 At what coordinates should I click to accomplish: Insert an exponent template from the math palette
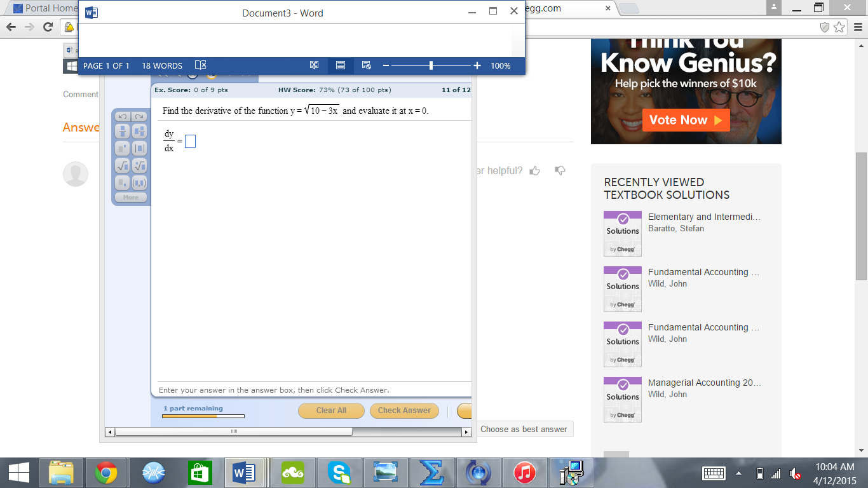123,149
